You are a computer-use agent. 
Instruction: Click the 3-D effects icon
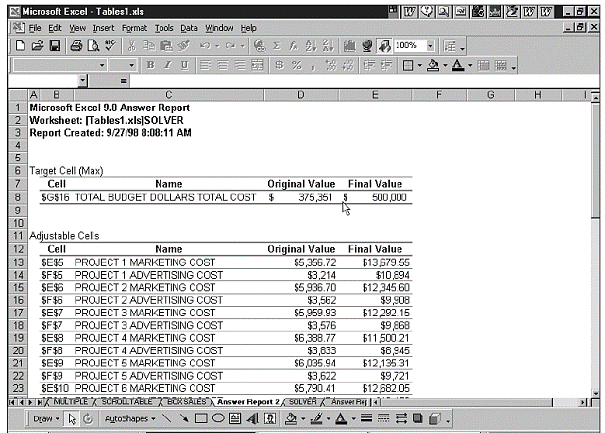[435, 418]
